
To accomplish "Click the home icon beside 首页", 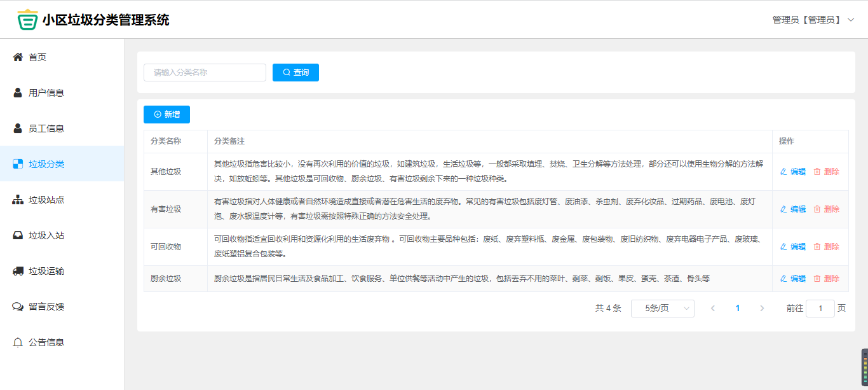I will [x=18, y=57].
